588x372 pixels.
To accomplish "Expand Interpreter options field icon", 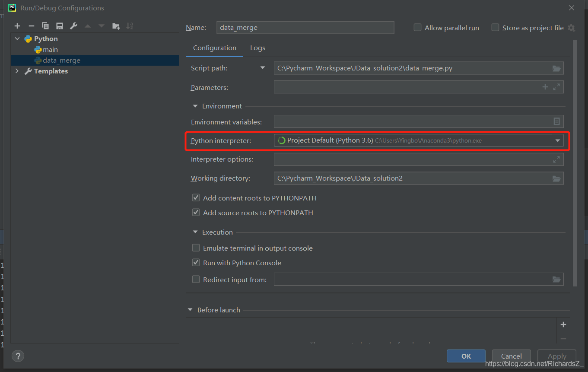I will point(556,159).
